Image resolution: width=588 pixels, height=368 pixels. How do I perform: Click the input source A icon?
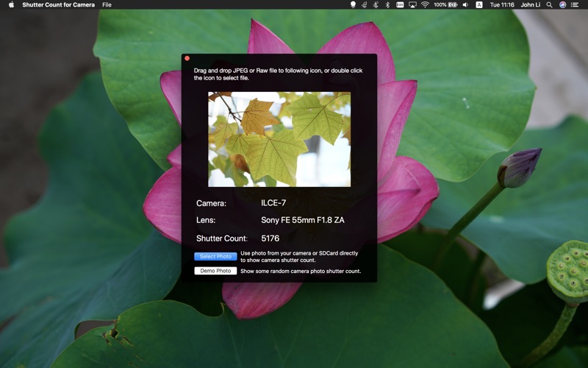pos(479,5)
